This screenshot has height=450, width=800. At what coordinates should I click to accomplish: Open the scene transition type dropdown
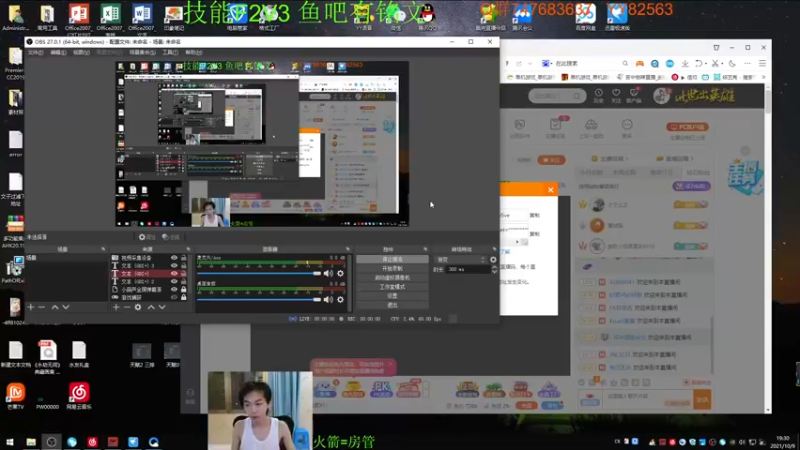click(x=460, y=260)
